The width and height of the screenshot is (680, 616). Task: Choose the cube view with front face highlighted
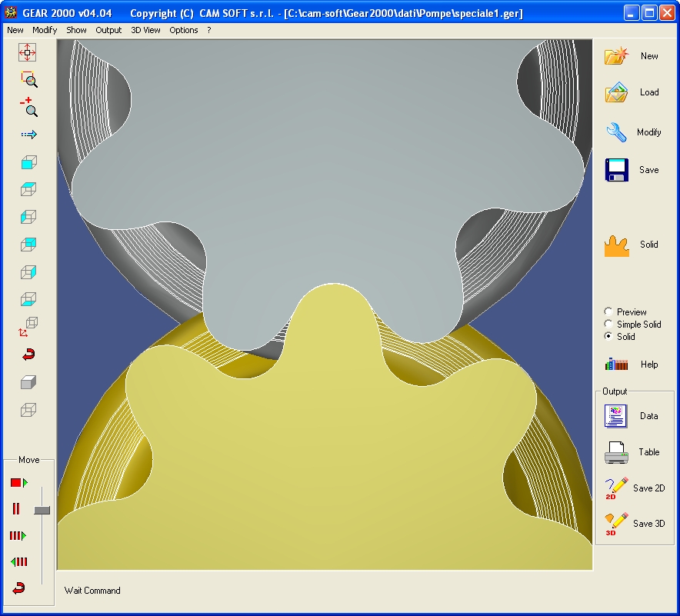28,162
